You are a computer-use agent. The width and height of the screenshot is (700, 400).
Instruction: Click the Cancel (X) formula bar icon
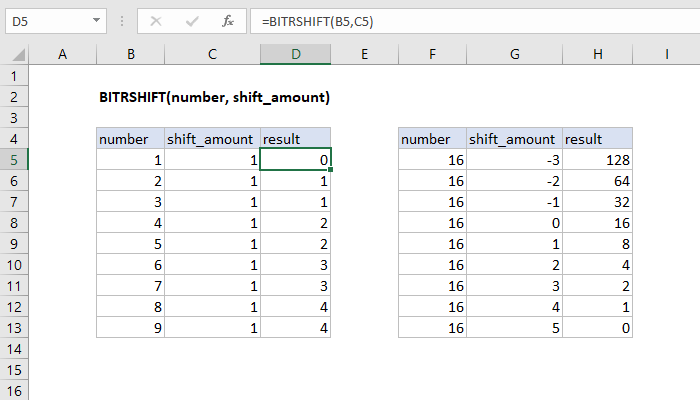coord(156,21)
